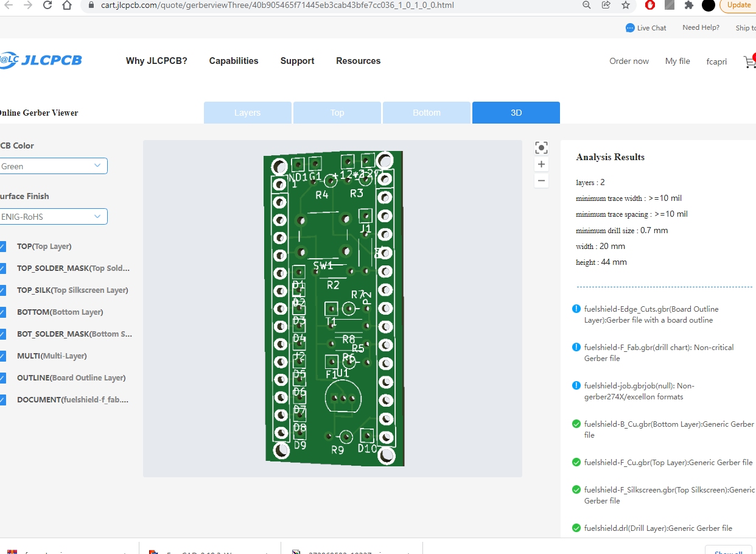Click green check beside fuelshield-B_Cu.gbr

pyautogui.click(x=576, y=424)
